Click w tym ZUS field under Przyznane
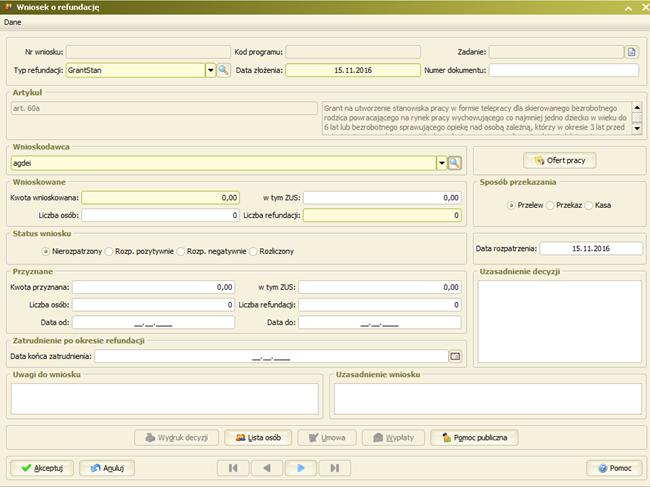 click(380, 287)
